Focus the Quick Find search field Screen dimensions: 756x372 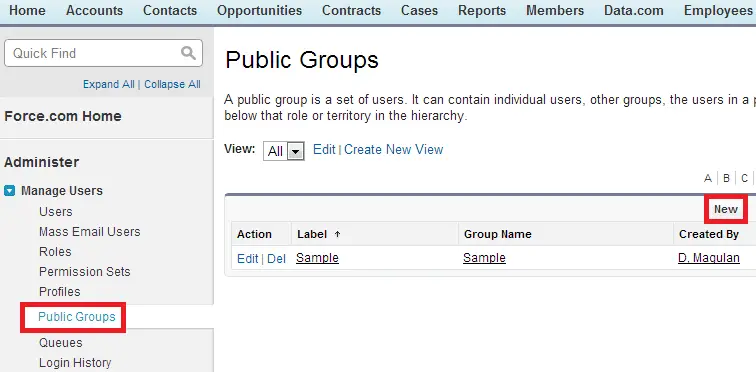point(103,53)
